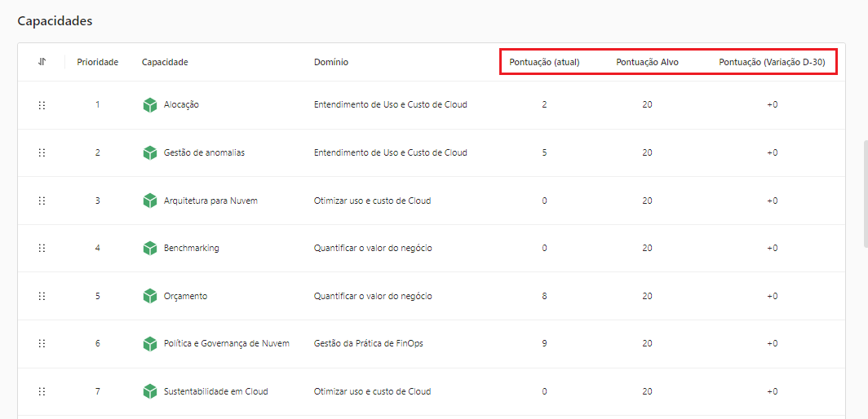Click the cube icon for Arquitetura para Nuvem
Screen dimensions: 868x419
coord(149,201)
